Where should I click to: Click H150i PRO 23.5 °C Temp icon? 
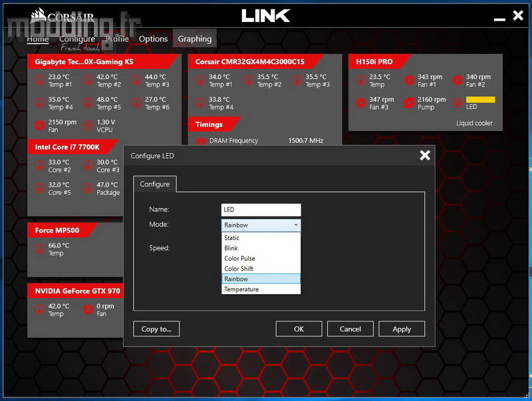point(360,80)
